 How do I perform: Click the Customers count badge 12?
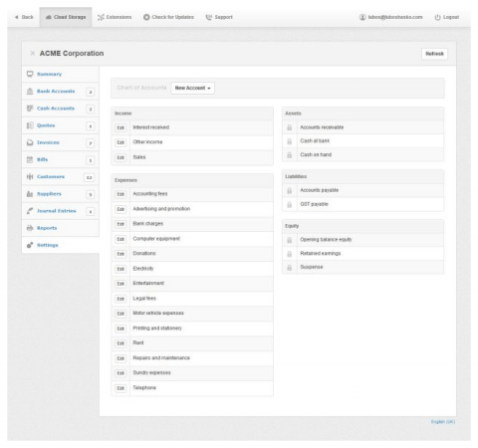[89, 177]
